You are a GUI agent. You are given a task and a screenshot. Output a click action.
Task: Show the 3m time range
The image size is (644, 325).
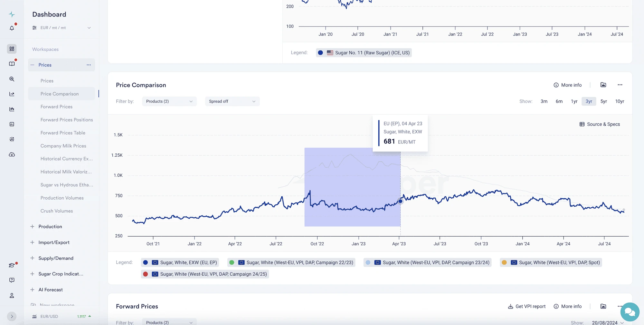pos(544,101)
